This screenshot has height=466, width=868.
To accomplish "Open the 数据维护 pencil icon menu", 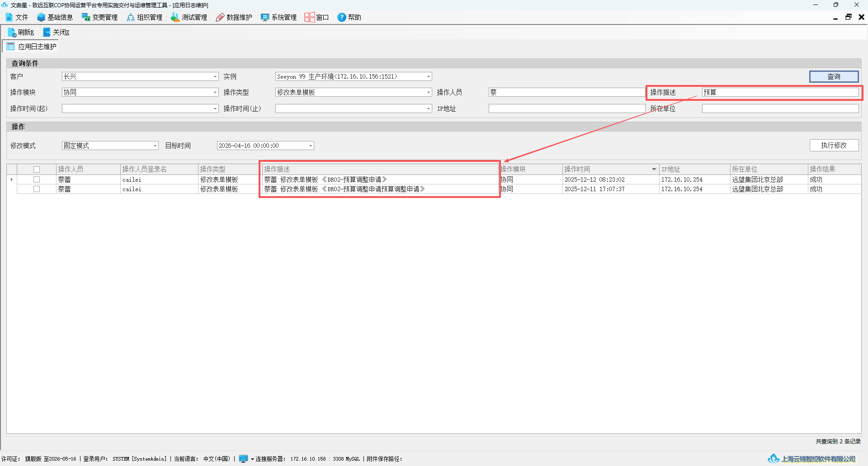I will (220, 17).
